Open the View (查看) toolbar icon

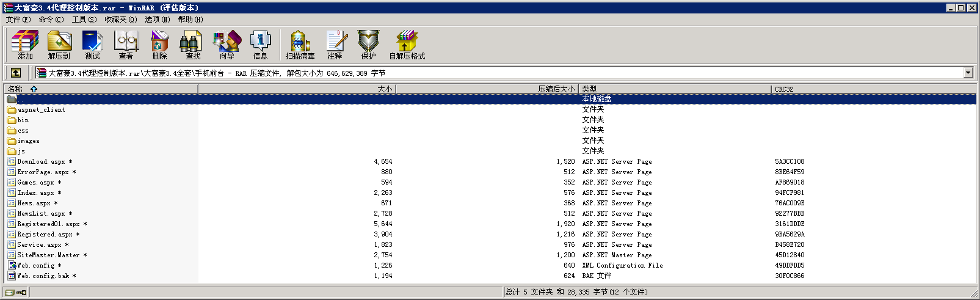tap(126, 45)
